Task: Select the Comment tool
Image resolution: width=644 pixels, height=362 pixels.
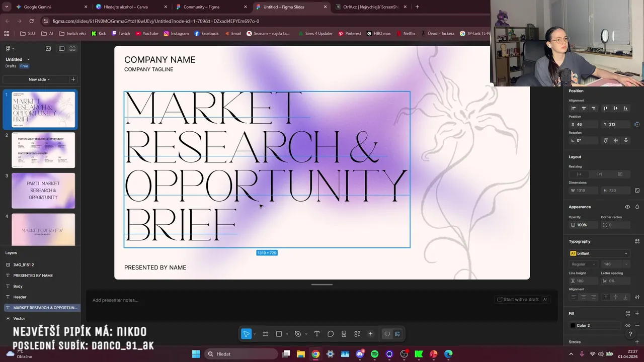Action: coord(331,334)
